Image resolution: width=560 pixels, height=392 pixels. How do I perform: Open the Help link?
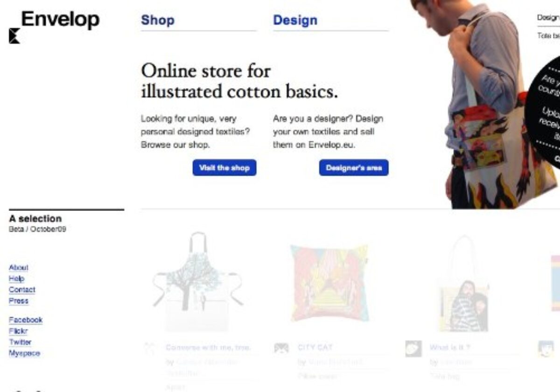[16, 279]
